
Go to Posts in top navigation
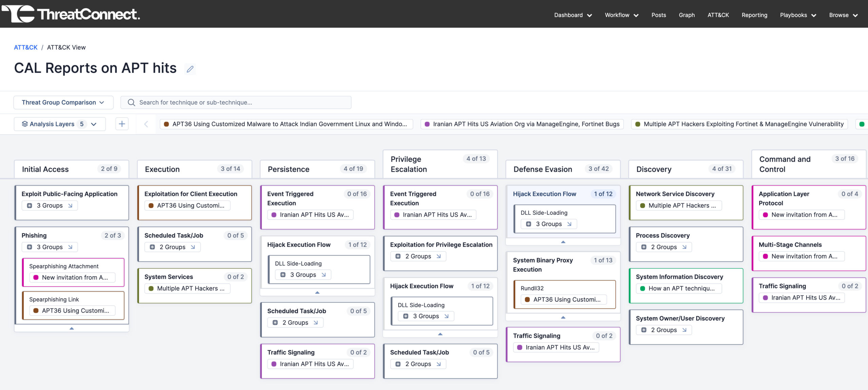[658, 15]
